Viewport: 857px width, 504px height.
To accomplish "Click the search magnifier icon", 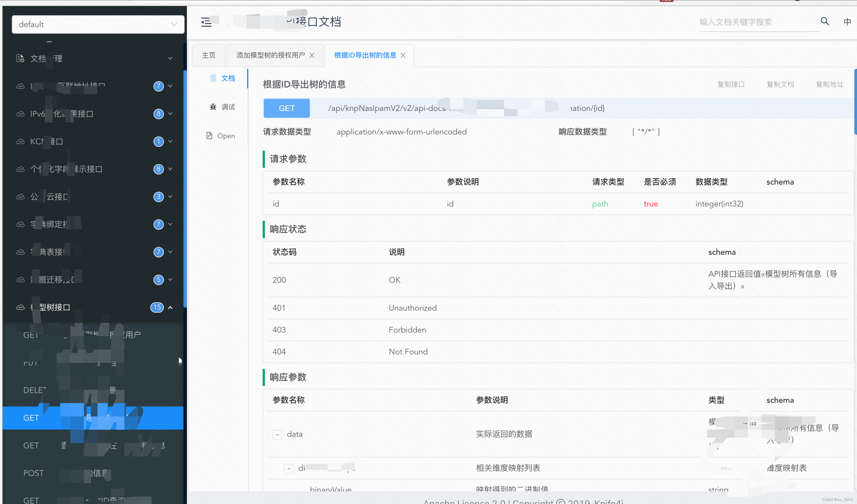I will (x=825, y=22).
